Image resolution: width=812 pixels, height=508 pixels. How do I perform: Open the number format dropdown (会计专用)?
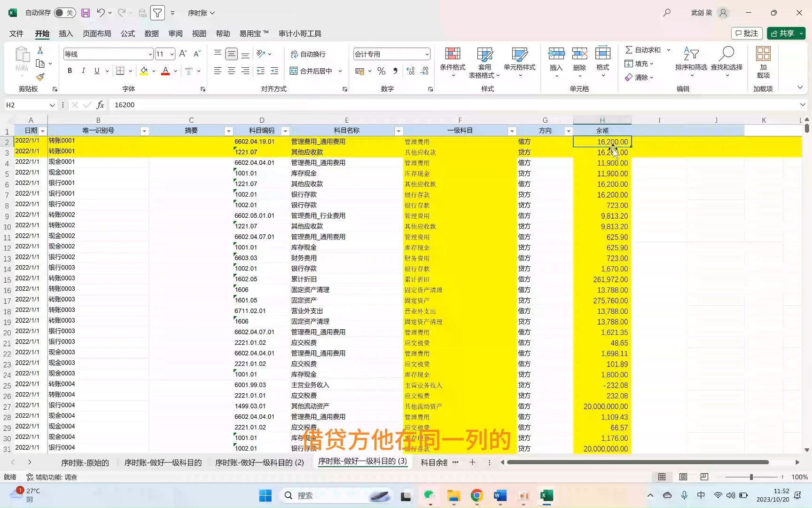pyautogui.click(x=427, y=54)
